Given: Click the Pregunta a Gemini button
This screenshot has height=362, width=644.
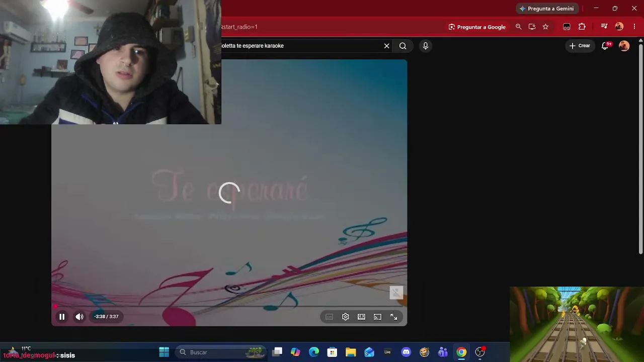Looking at the screenshot, I should coord(547,9).
